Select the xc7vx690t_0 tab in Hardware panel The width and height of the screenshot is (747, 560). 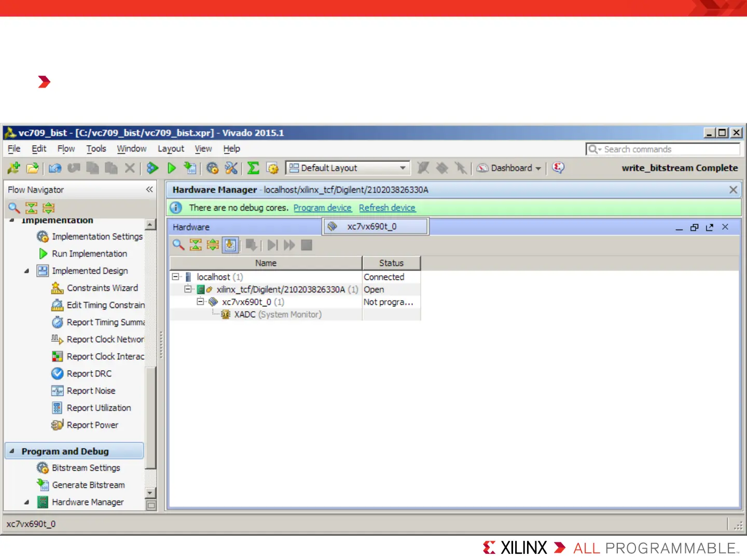(x=376, y=227)
